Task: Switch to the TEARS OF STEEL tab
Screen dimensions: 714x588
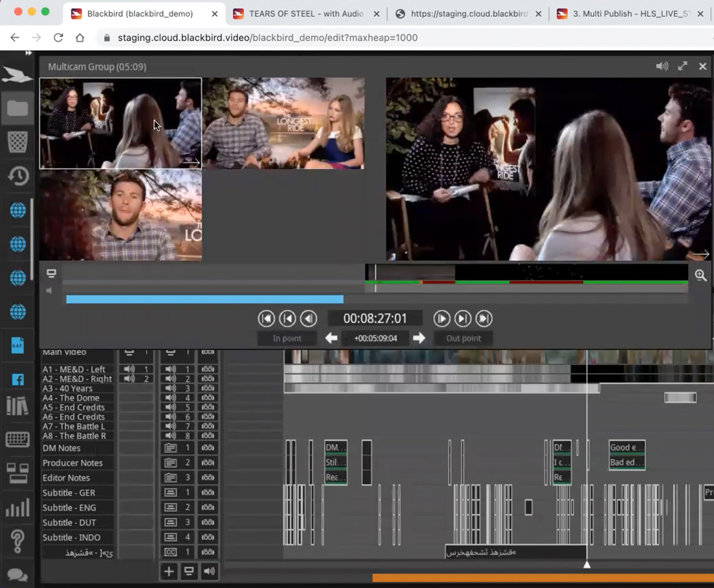Action: coord(306,14)
